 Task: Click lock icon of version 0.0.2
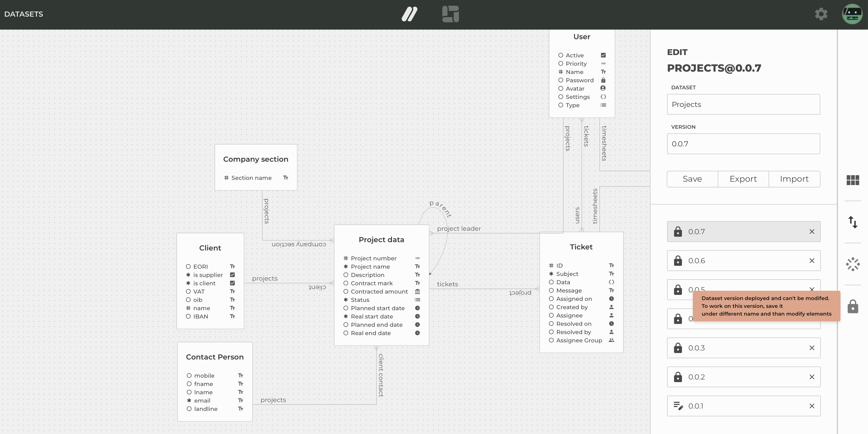[x=678, y=377]
